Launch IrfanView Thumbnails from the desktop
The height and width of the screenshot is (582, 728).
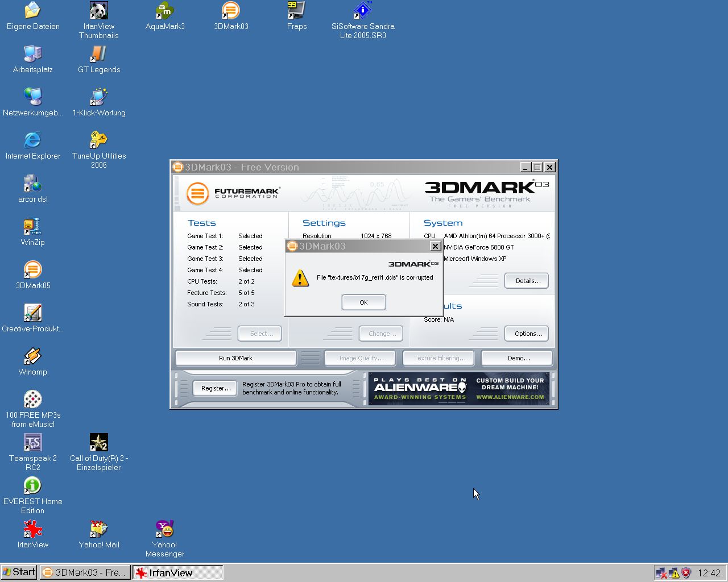99,20
